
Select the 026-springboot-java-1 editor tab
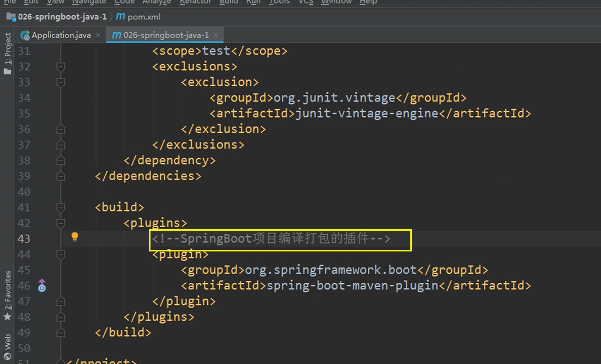(165, 35)
